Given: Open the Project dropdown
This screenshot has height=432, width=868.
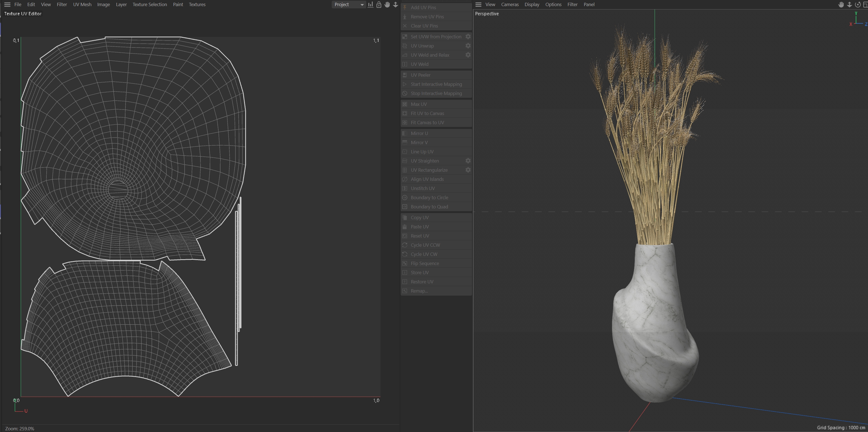Looking at the screenshot, I should coord(348,5).
